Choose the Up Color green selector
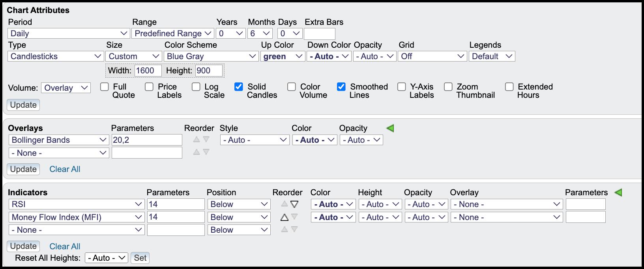The height and width of the screenshot is (269, 644). pos(283,56)
